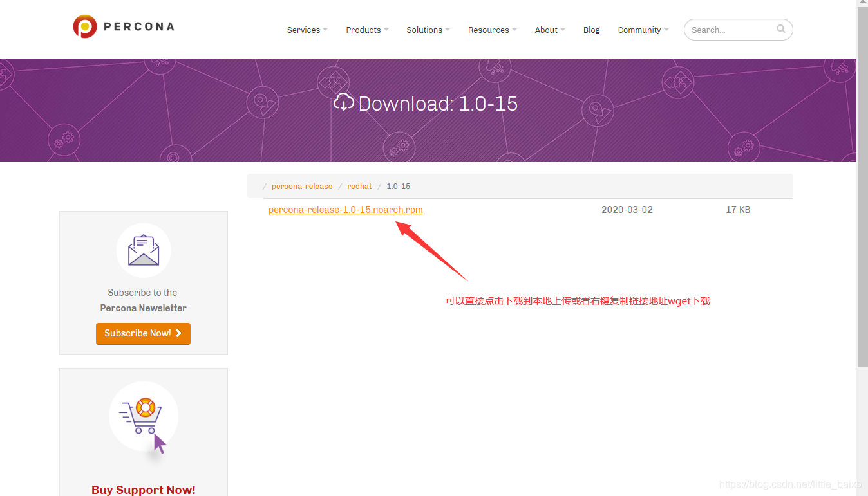The height and width of the screenshot is (496, 868).
Task: Click the 1.0-15 breadcrumb text
Action: pos(398,187)
